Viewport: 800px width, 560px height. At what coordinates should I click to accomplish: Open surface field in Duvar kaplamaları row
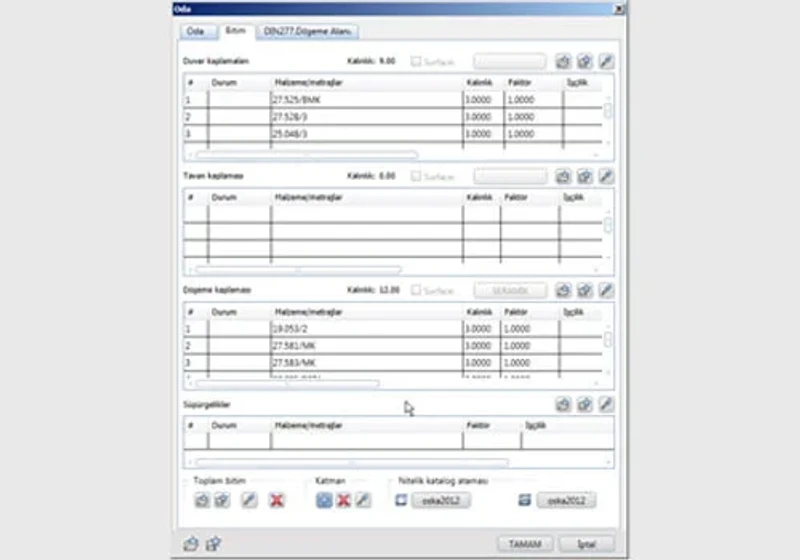pyautogui.click(x=510, y=62)
